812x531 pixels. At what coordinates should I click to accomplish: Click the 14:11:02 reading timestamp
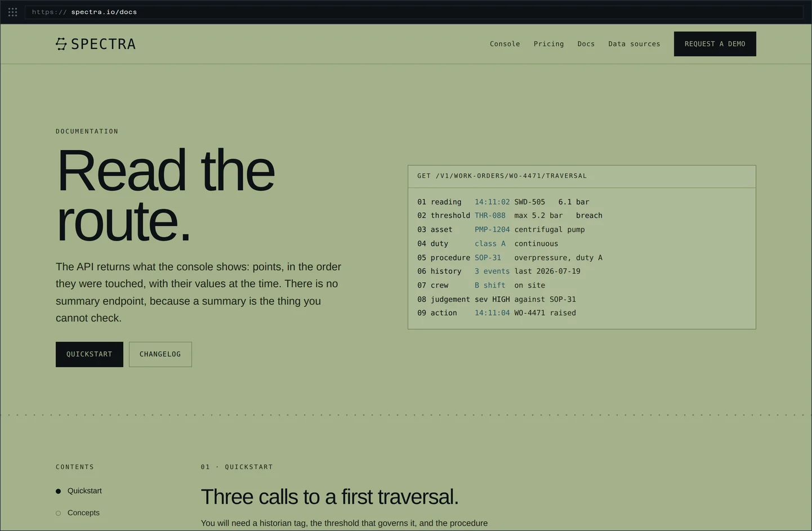pos(492,202)
